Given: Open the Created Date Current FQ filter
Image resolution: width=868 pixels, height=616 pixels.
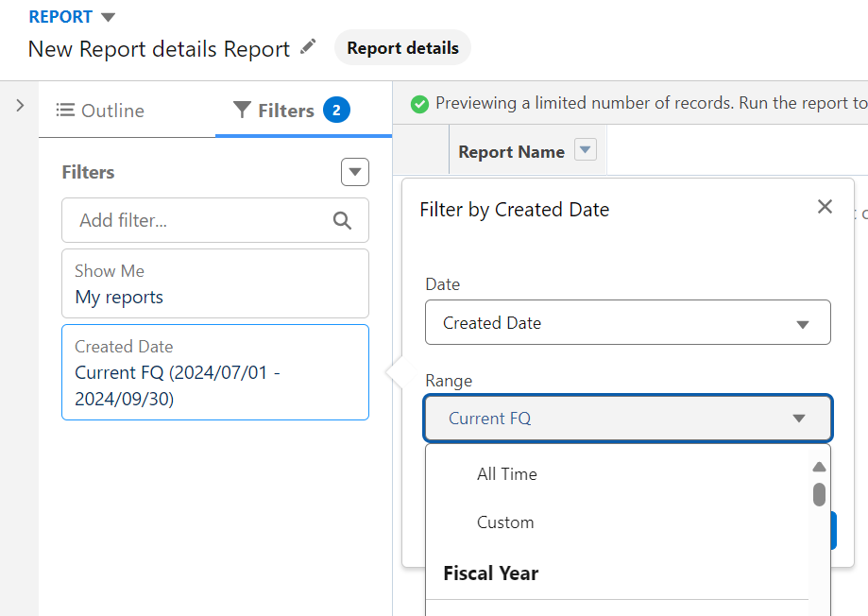Looking at the screenshot, I should coord(214,372).
